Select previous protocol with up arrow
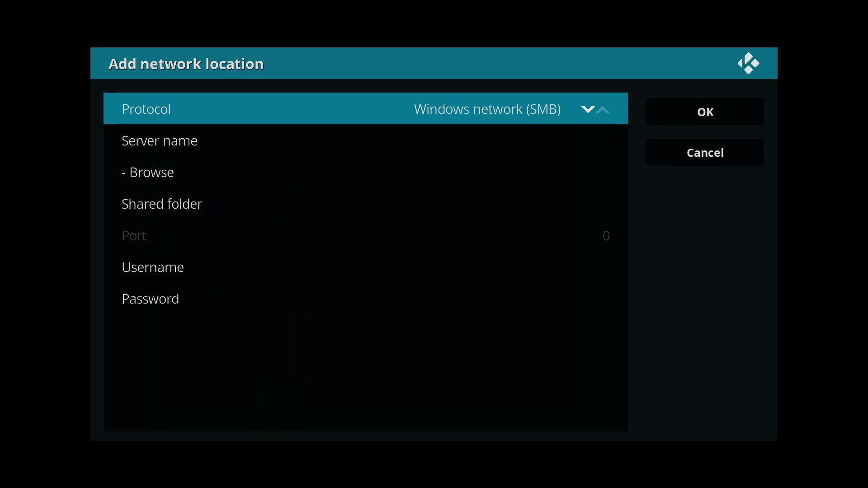The height and width of the screenshot is (488, 868). (603, 109)
